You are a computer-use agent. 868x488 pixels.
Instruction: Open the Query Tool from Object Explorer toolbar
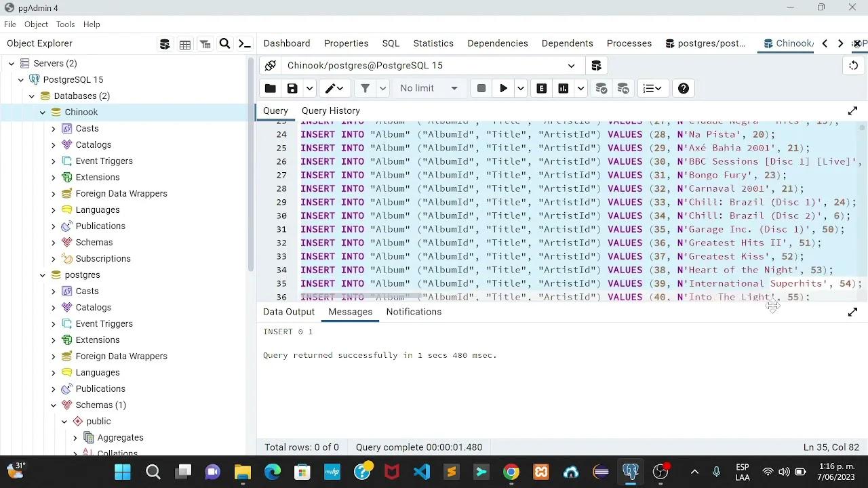tap(165, 43)
